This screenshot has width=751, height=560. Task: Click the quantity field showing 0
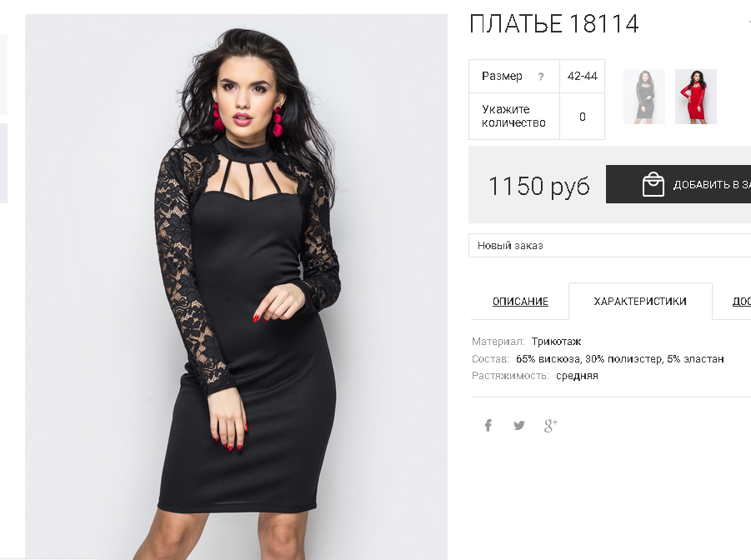[583, 117]
